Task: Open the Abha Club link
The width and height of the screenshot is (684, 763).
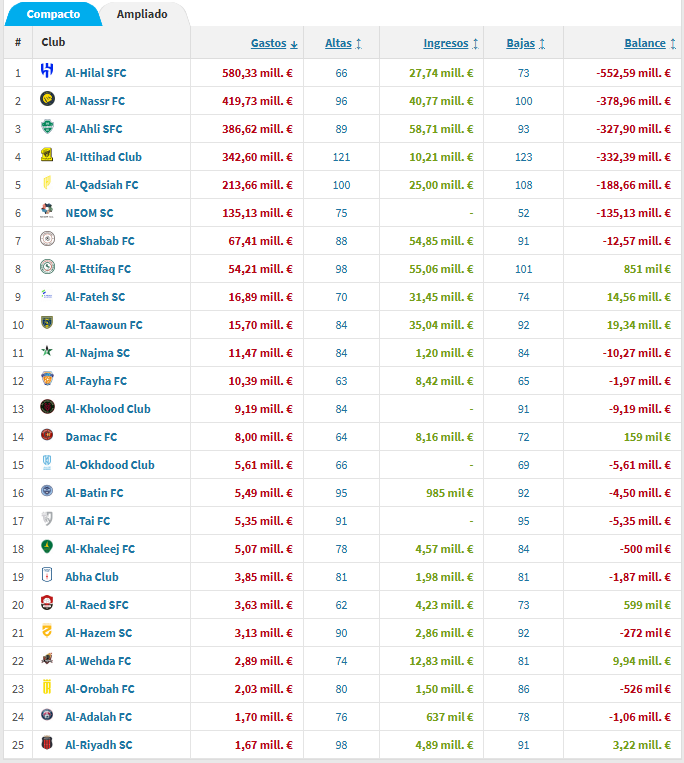Action: (92, 577)
